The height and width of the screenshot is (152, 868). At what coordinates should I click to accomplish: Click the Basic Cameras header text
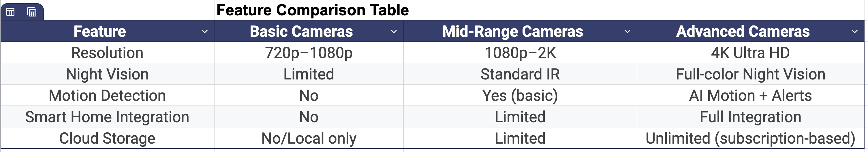[x=301, y=31]
